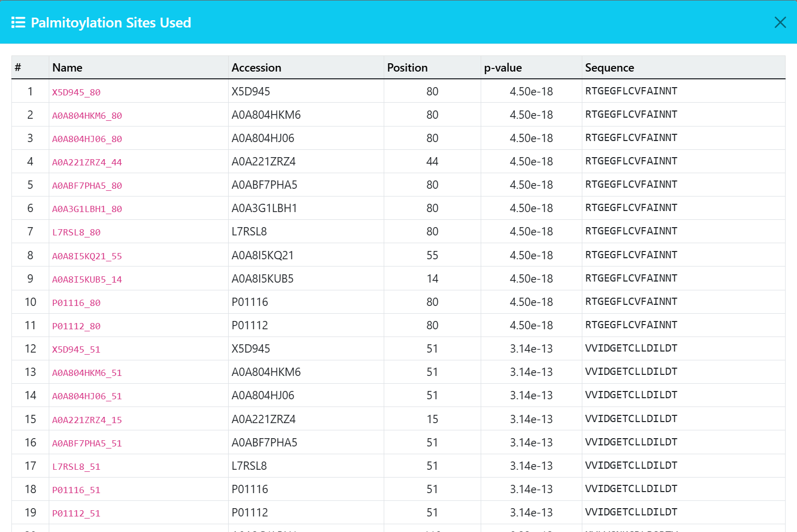Open the P01112_51 link

(76, 513)
